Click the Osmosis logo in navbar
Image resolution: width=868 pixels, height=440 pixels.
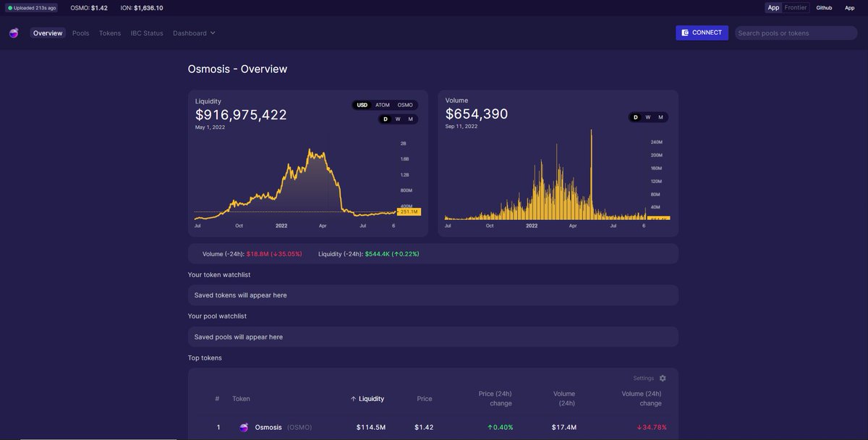[14, 33]
